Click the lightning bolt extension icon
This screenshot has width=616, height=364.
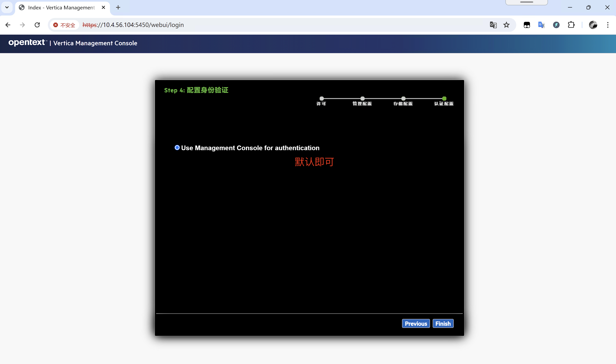point(556,25)
